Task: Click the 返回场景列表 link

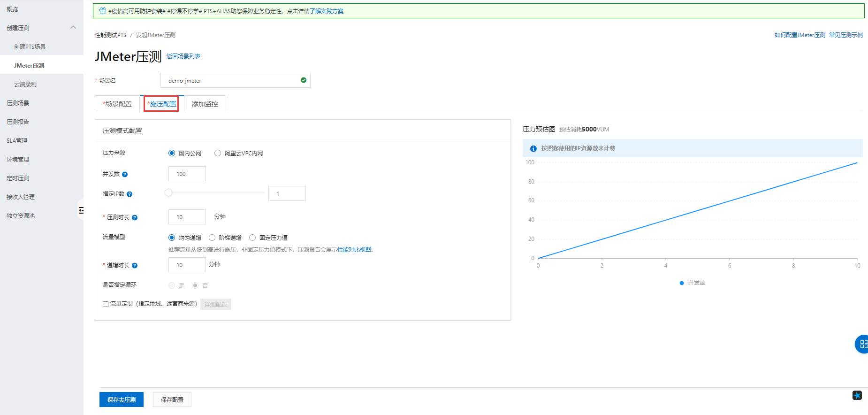Action: (183, 56)
